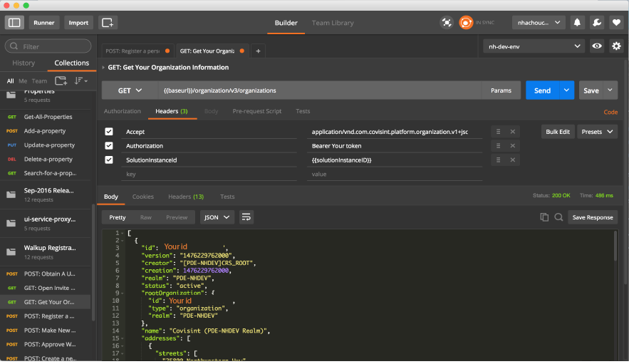Toggle the sidebar panel icon
Image resolution: width=629 pixels, height=364 pixels.
[14, 23]
